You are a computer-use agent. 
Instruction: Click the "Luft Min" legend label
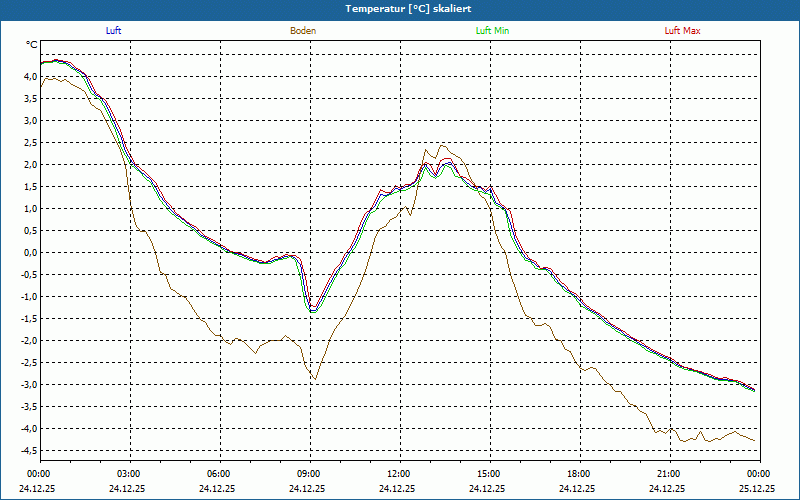492,31
